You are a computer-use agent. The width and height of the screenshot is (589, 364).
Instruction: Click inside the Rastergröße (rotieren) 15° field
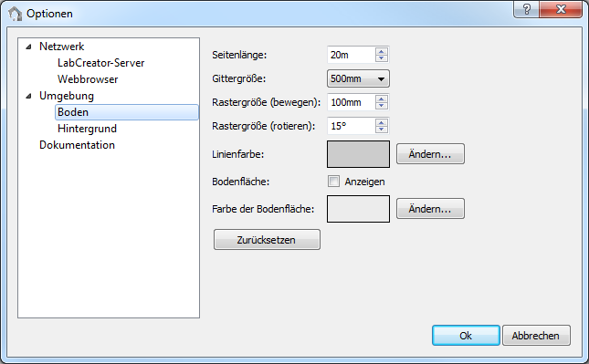click(352, 126)
